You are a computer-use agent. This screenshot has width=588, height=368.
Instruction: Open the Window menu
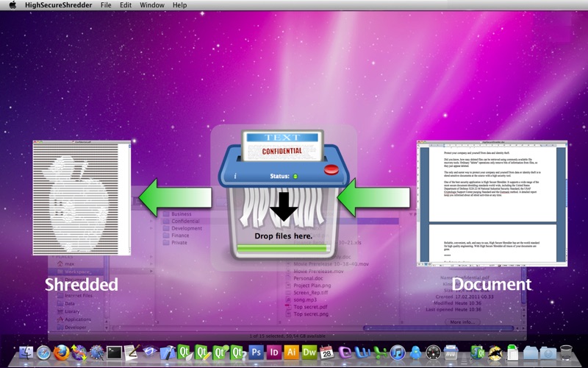pyautogui.click(x=152, y=5)
